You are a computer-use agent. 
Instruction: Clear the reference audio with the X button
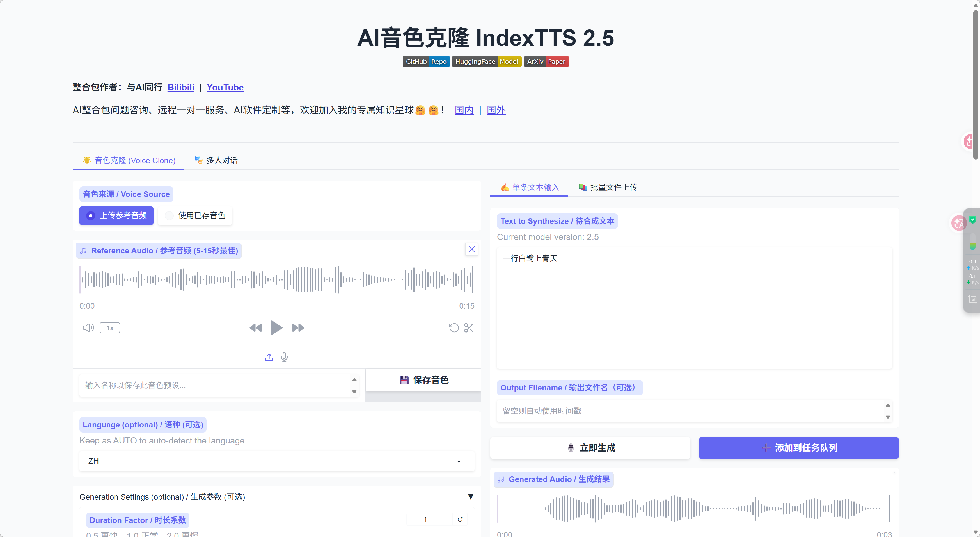[x=472, y=249]
